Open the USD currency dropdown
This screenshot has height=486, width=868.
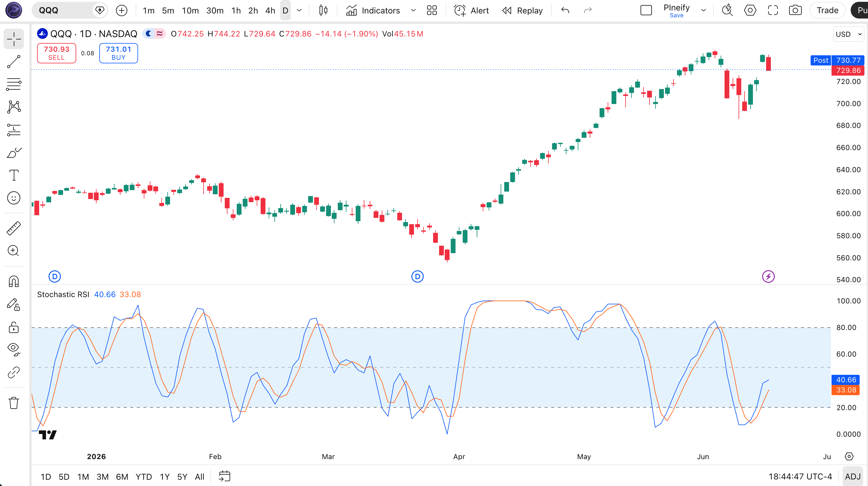(849, 34)
